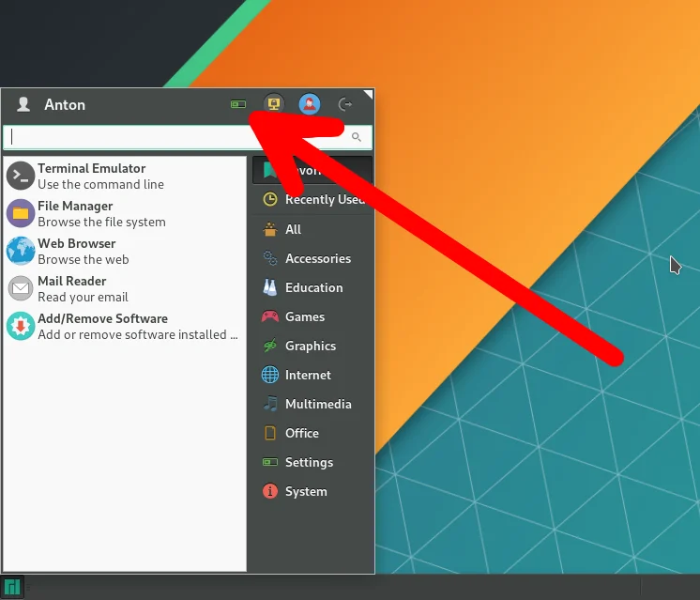Open the System category
The width and height of the screenshot is (700, 600).
click(x=312, y=491)
